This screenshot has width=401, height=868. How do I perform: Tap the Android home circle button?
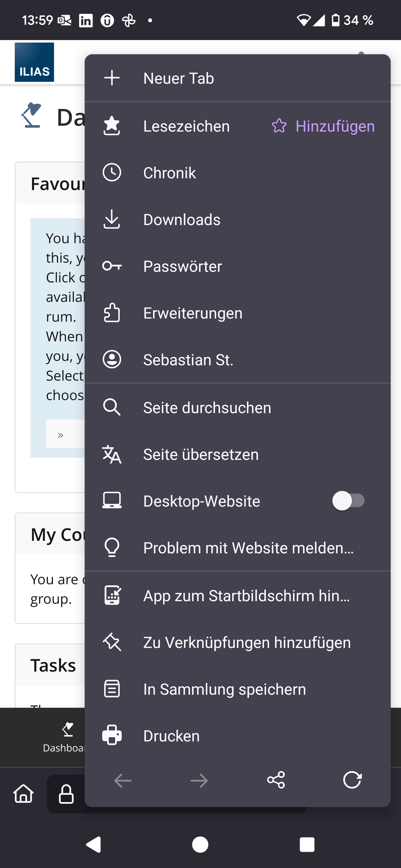[200, 844]
